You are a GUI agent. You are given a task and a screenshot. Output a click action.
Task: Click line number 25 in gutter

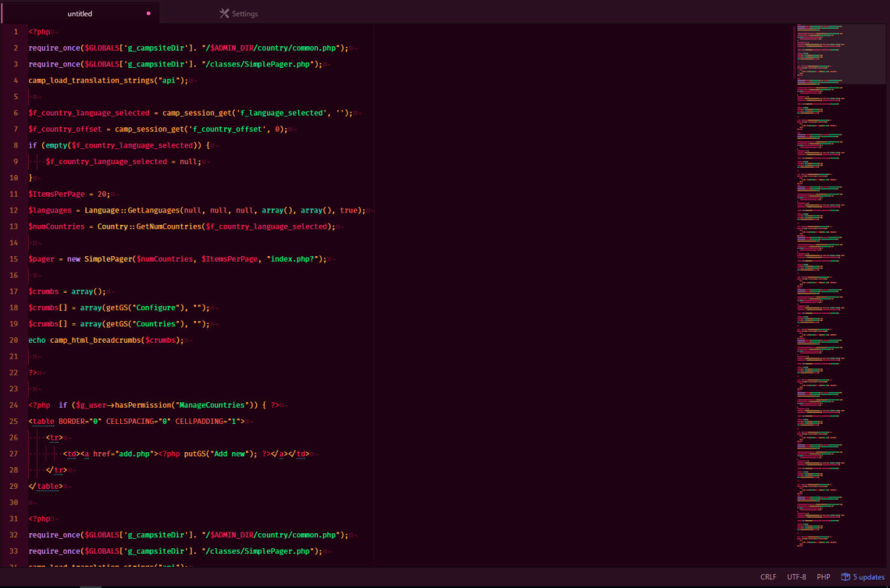pos(14,421)
